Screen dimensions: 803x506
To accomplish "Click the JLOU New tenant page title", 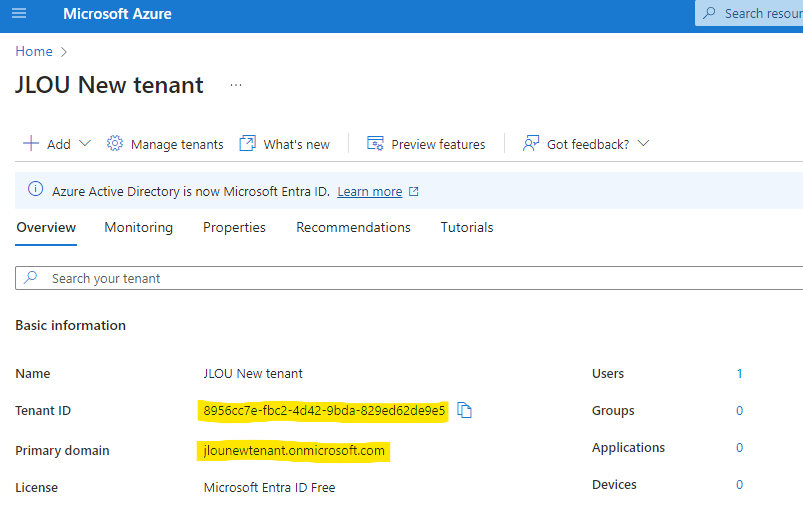I will 109,85.
